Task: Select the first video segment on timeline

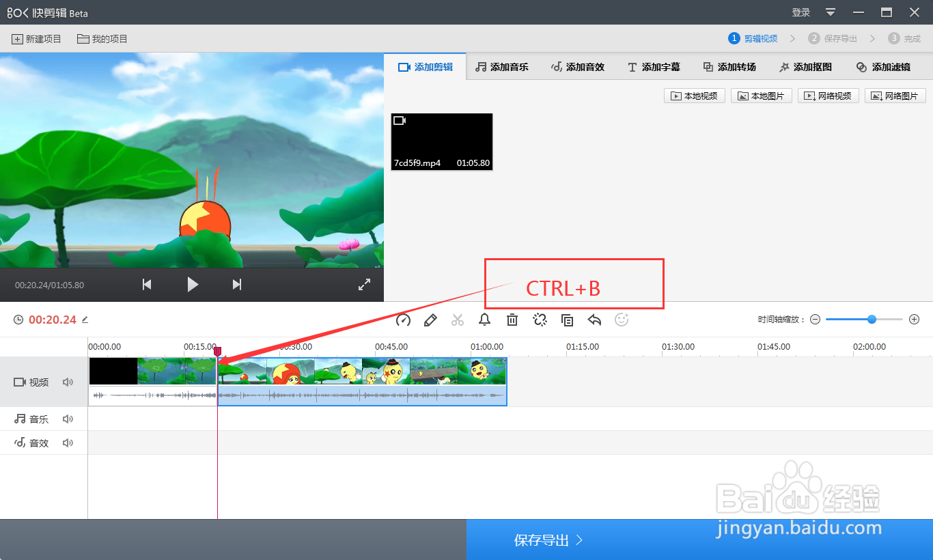Action: click(x=152, y=382)
